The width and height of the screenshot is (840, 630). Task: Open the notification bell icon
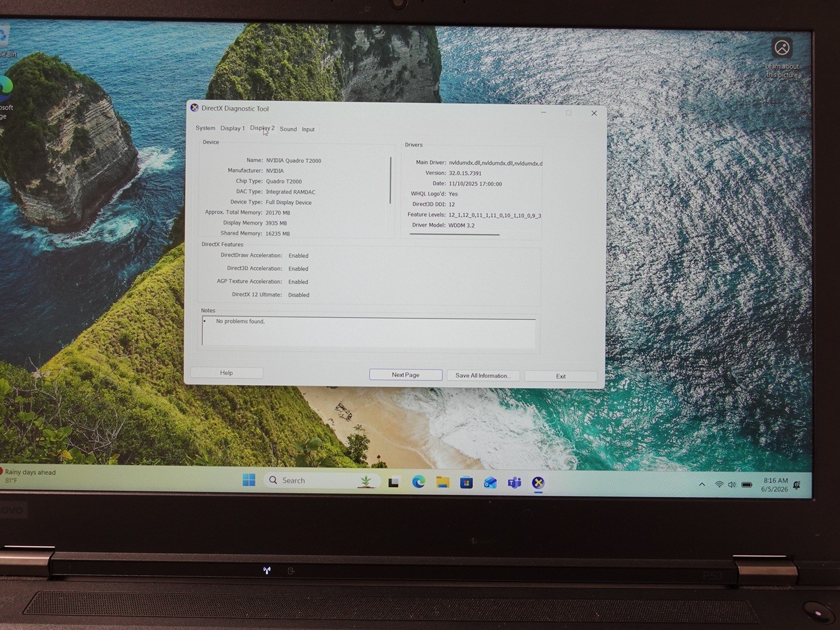797,485
